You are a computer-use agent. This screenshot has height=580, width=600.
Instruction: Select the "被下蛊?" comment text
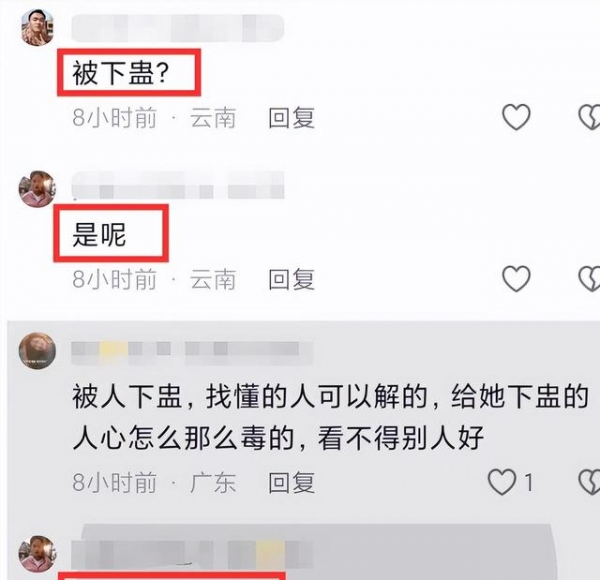pyautogui.click(x=121, y=73)
